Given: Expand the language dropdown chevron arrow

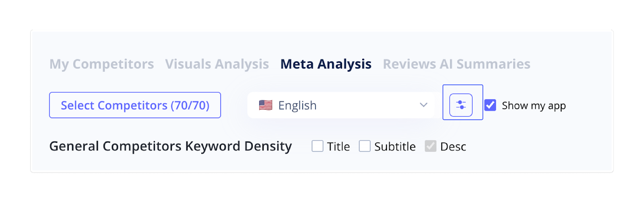Looking at the screenshot, I should (x=423, y=105).
